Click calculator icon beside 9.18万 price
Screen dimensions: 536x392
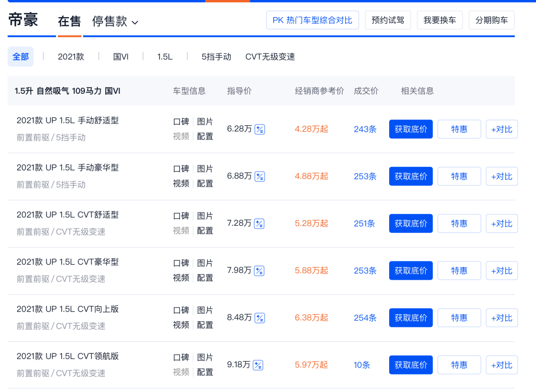[258, 365]
